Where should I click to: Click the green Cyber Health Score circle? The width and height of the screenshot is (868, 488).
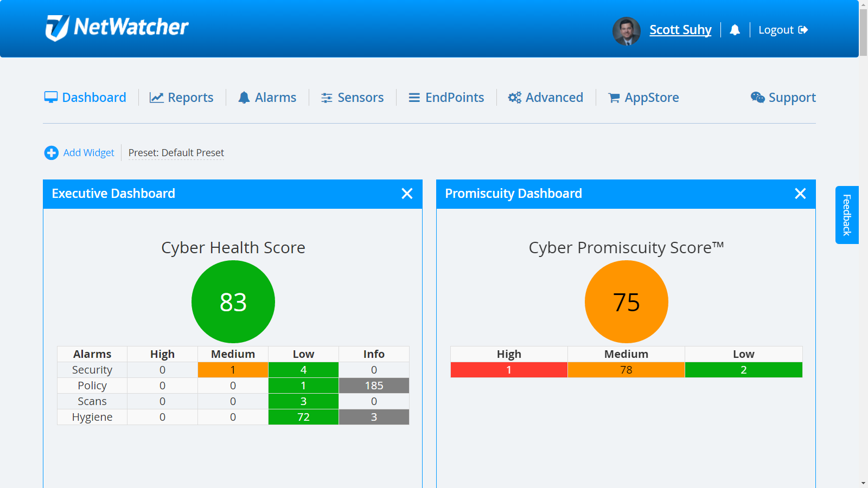pyautogui.click(x=233, y=302)
